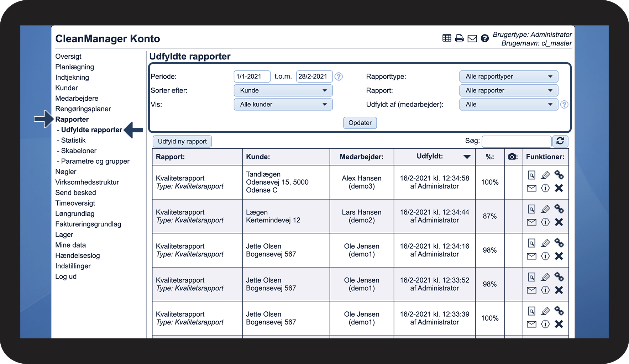Click the printer icon in header
Screen dimensions: 629x364
[459, 38]
